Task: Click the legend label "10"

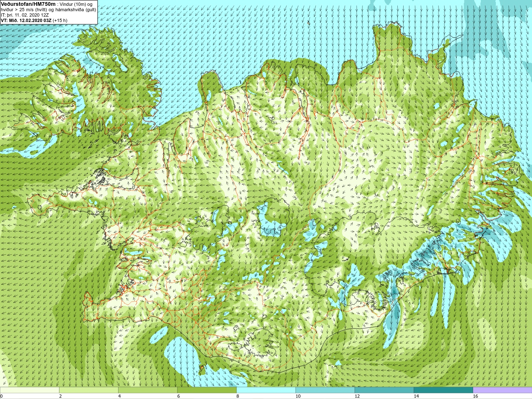Action: (x=298, y=396)
